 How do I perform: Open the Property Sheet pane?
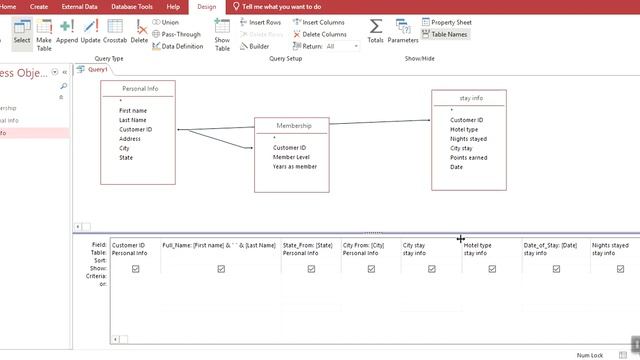click(447, 22)
